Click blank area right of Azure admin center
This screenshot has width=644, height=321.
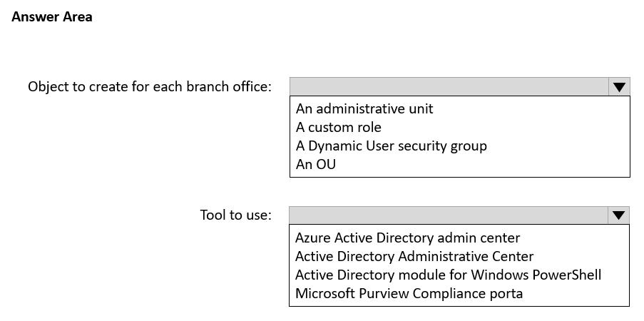coord(571,238)
